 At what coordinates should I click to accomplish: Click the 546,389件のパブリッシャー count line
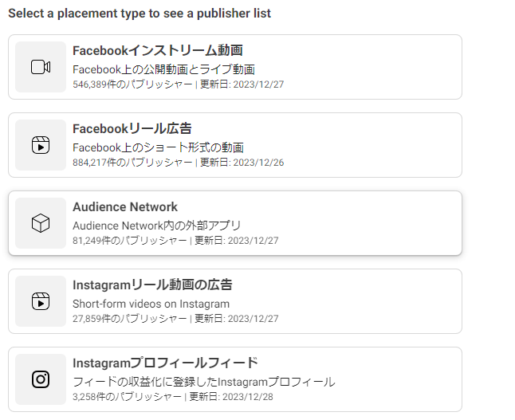(178, 84)
